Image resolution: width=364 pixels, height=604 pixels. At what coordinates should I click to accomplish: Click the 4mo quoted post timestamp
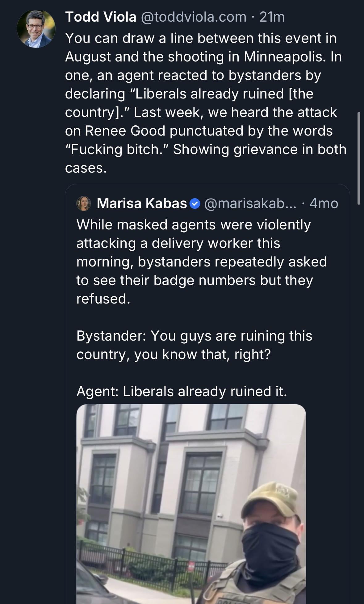point(324,203)
